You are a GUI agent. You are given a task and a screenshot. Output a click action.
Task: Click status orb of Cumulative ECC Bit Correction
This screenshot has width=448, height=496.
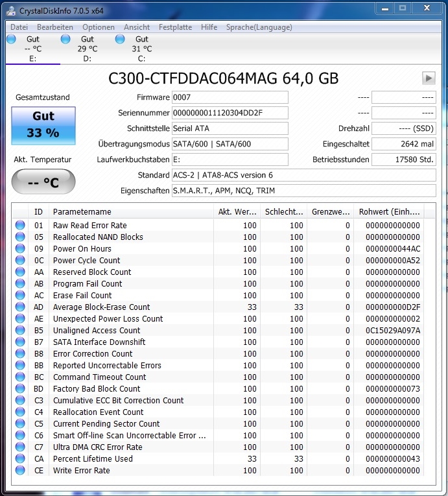[x=20, y=400]
